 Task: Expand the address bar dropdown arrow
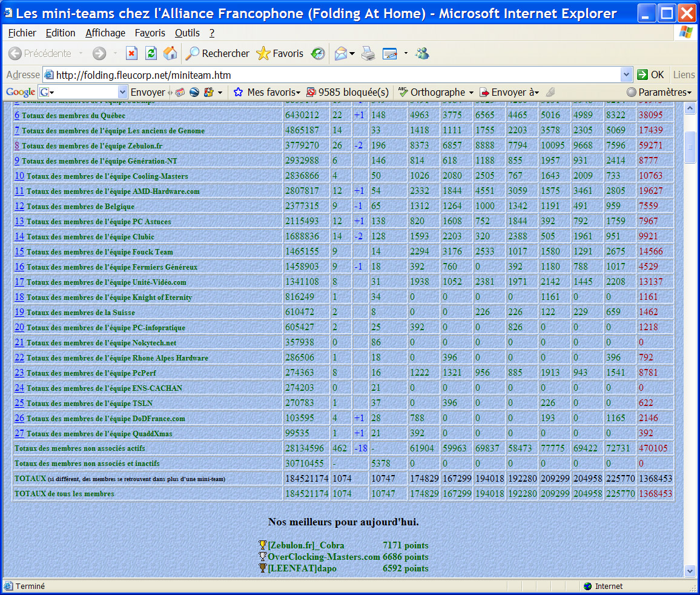[626, 75]
